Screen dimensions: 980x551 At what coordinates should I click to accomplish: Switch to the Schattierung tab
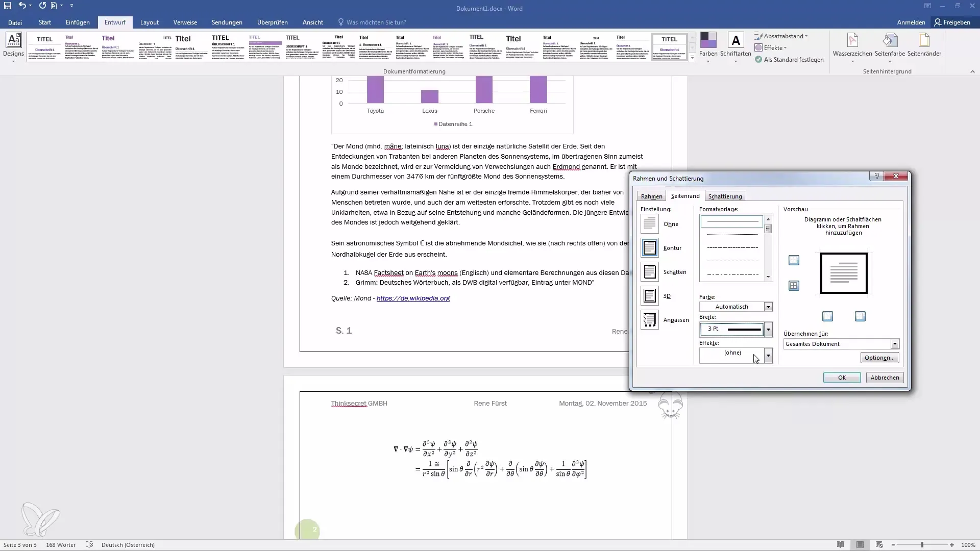(725, 196)
